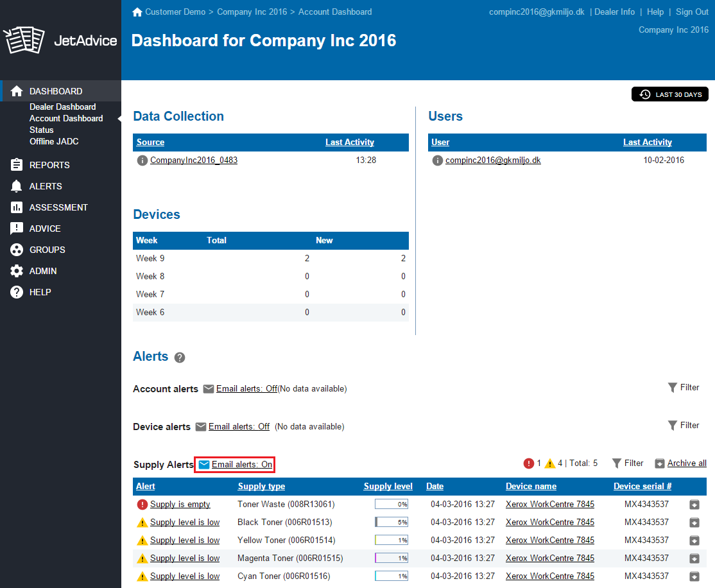Click info icon beside compinc2016@gkmiljo.dk user
The width and height of the screenshot is (715, 588).
click(x=438, y=160)
